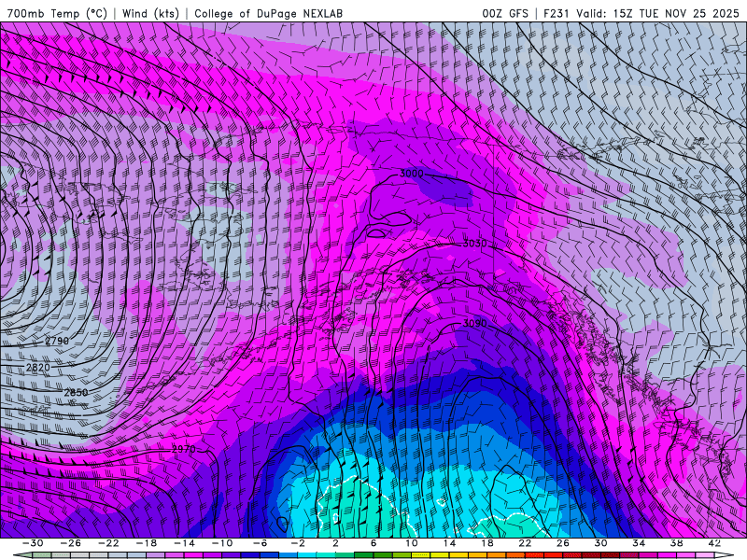The height and width of the screenshot is (560, 747).
Task: Click the 14 color scale label
Action: tap(449, 543)
